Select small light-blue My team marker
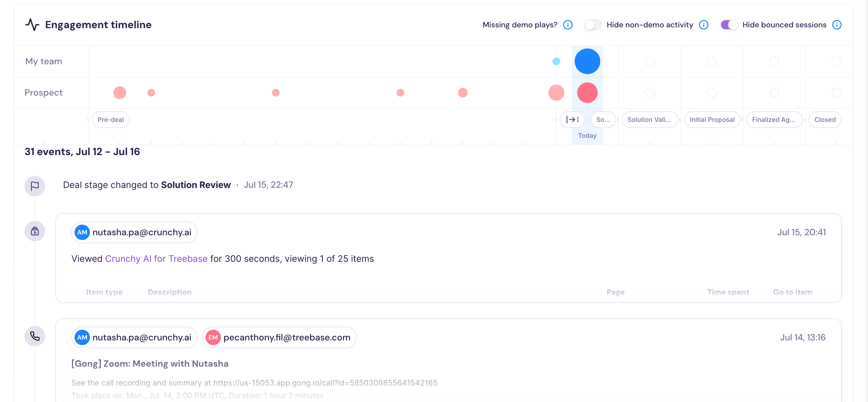Viewport: 868px width, 402px height. tap(556, 61)
